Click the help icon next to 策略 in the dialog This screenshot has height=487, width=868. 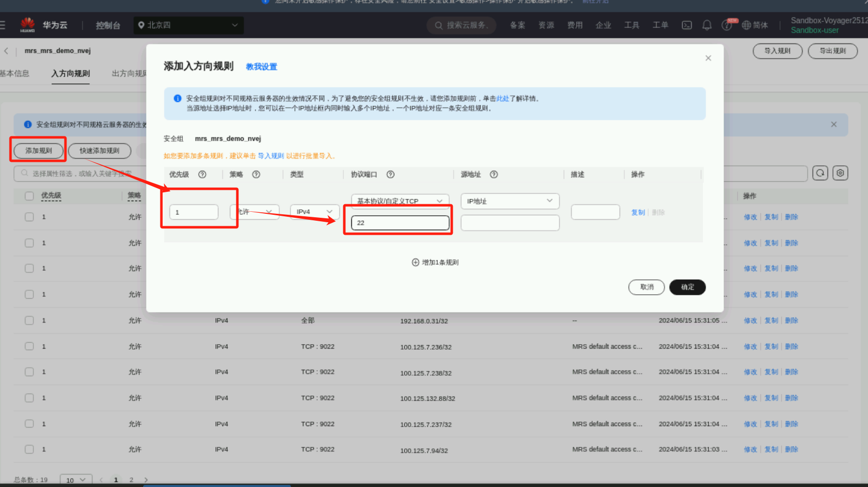pos(256,174)
